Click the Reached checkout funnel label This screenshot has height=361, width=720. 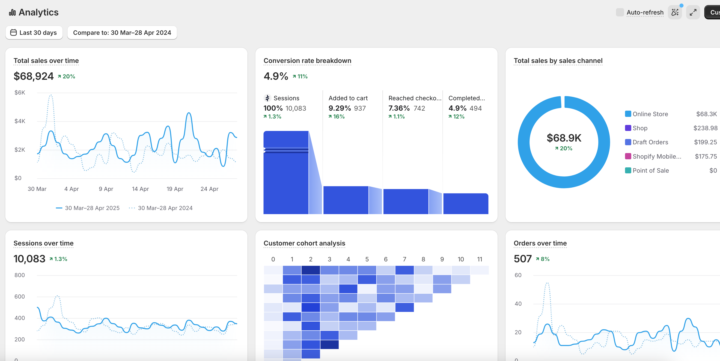[415, 98]
